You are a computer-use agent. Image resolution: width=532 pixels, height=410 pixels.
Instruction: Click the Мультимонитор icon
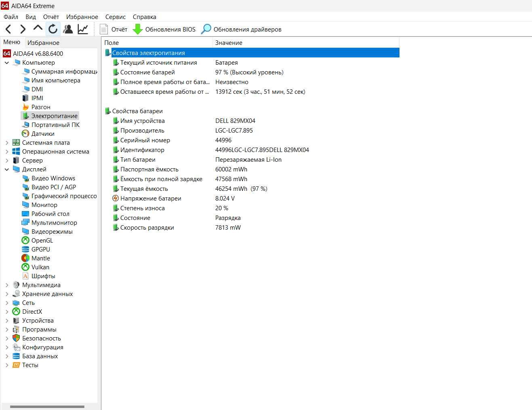tap(25, 223)
